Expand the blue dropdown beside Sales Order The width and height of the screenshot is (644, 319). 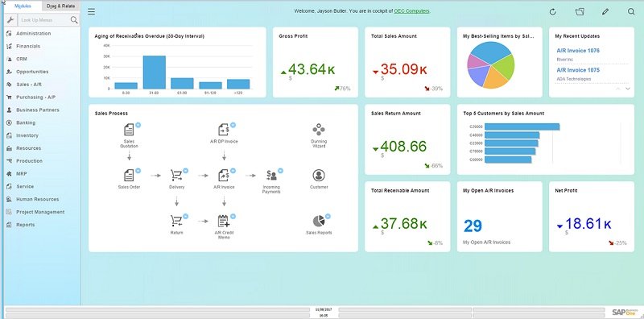(138, 170)
